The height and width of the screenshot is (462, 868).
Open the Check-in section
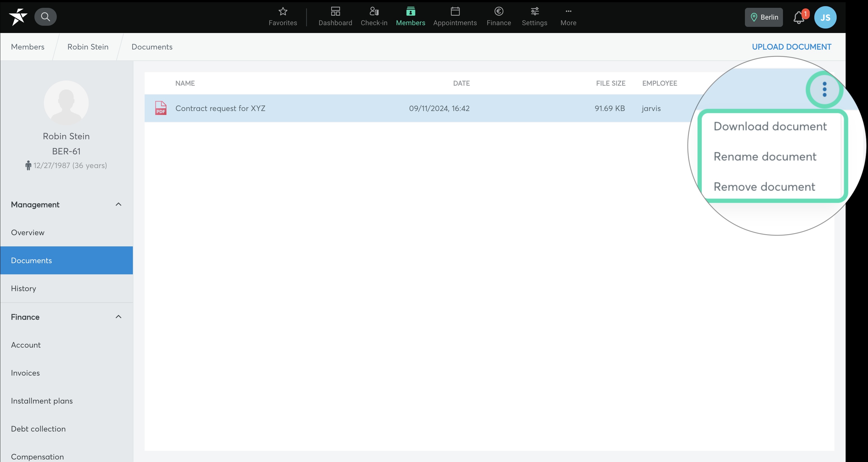tap(374, 16)
